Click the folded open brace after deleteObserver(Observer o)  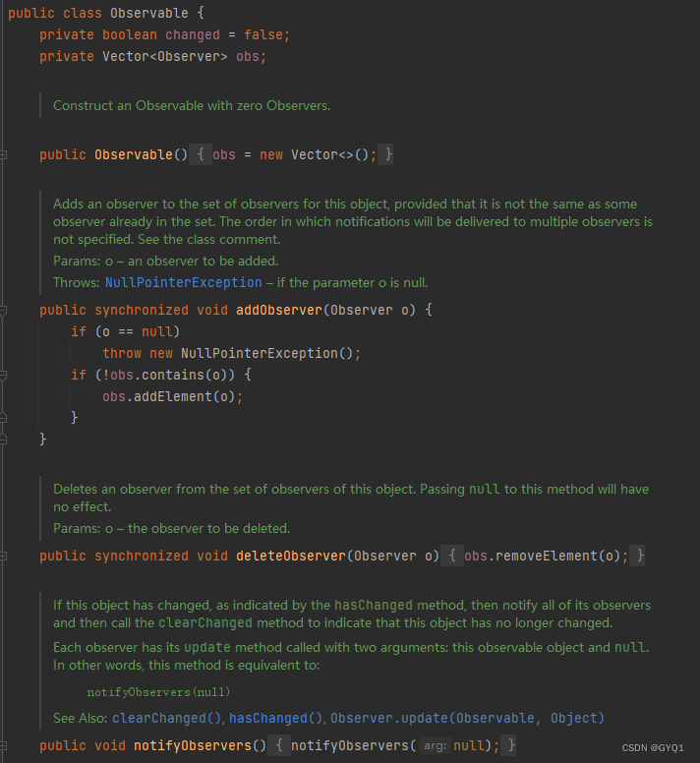(451, 556)
